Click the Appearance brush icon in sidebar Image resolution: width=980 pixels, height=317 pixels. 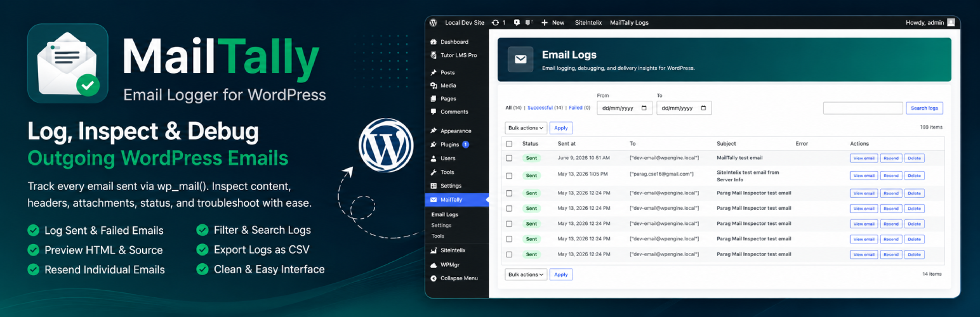[x=434, y=131]
